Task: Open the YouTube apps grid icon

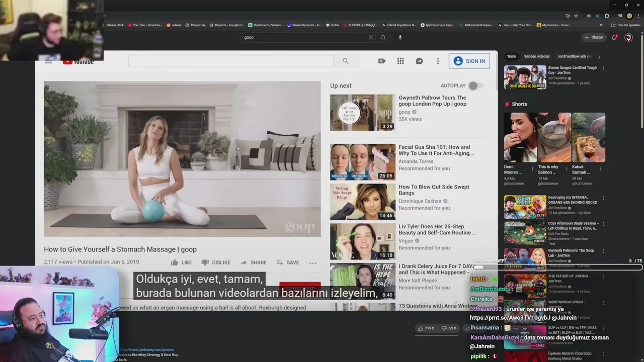Action: coord(400,61)
